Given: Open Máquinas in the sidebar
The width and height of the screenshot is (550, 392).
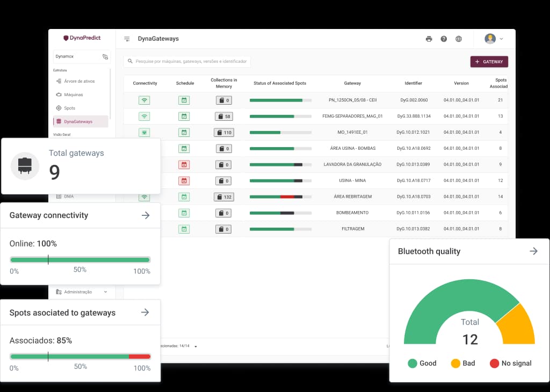Looking at the screenshot, I should pos(73,95).
